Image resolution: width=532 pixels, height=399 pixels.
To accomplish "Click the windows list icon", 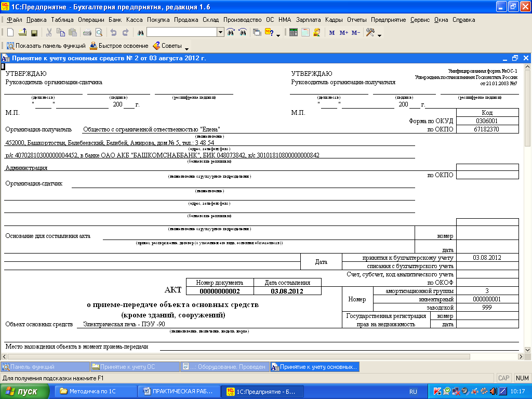I will click(x=257, y=33).
